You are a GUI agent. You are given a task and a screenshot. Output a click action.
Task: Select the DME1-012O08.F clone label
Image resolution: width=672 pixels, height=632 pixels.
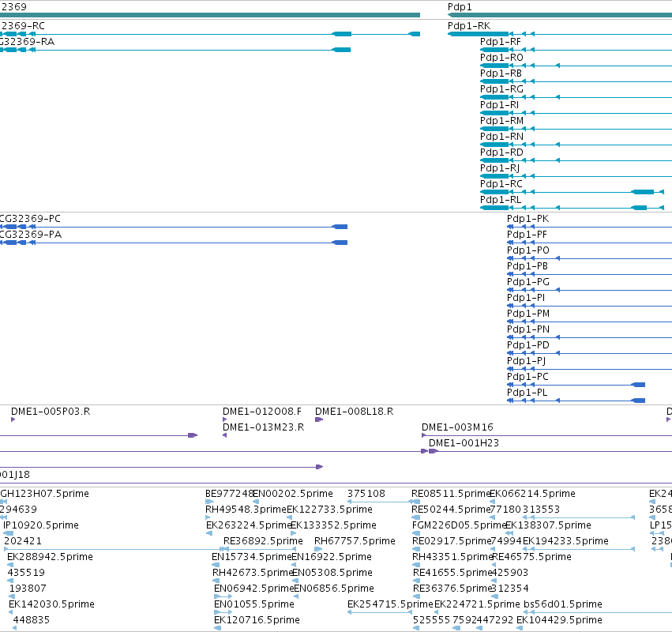[x=262, y=412]
